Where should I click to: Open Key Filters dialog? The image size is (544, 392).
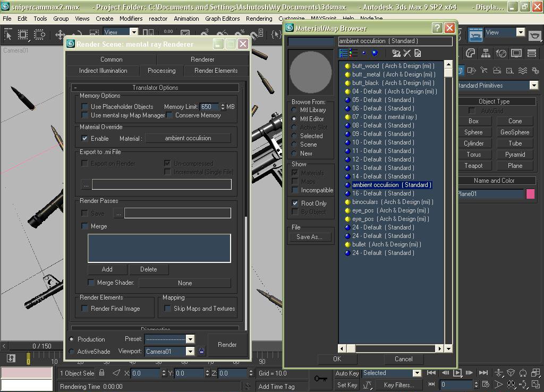pyautogui.click(x=399, y=385)
